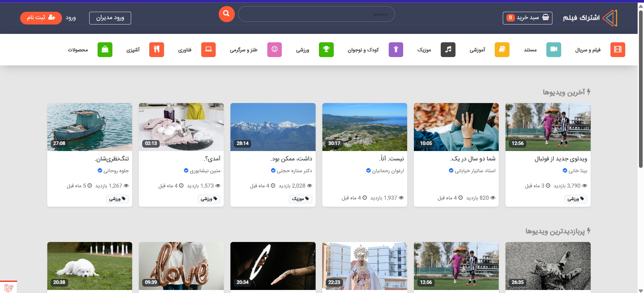644x293 pixels.
Task: Open the football video thumbnail with duration 12:56 in آخرین ویدیوها
Action: (x=548, y=127)
